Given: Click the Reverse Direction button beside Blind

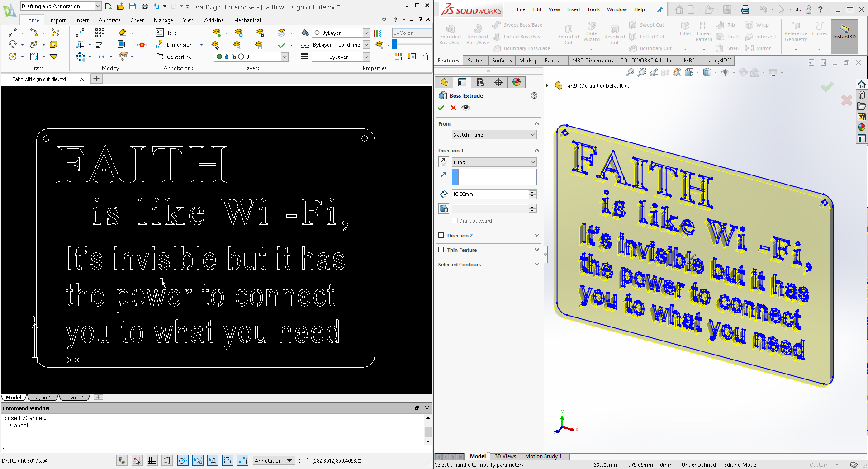Looking at the screenshot, I should click(x=443, y=162).
